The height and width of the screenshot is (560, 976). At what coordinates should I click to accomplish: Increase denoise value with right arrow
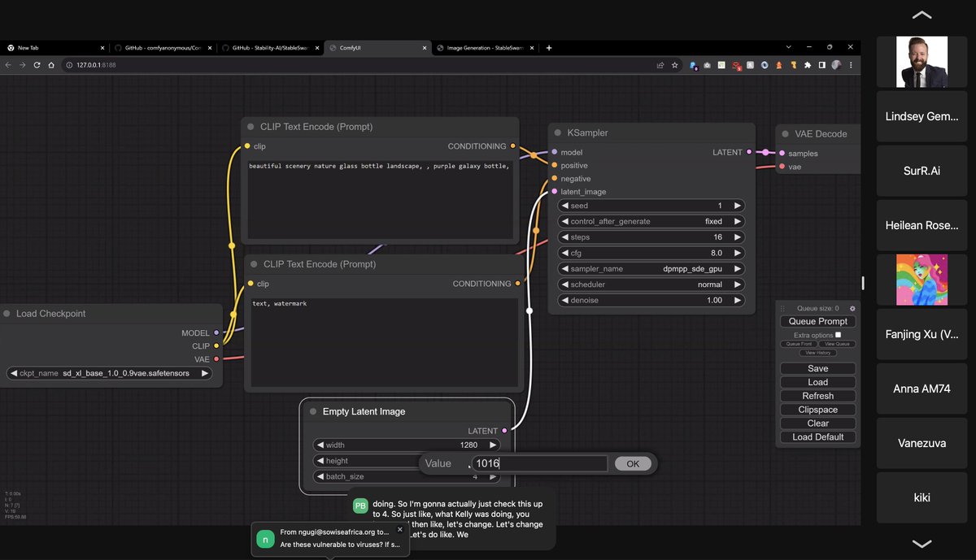pos(738,300)
